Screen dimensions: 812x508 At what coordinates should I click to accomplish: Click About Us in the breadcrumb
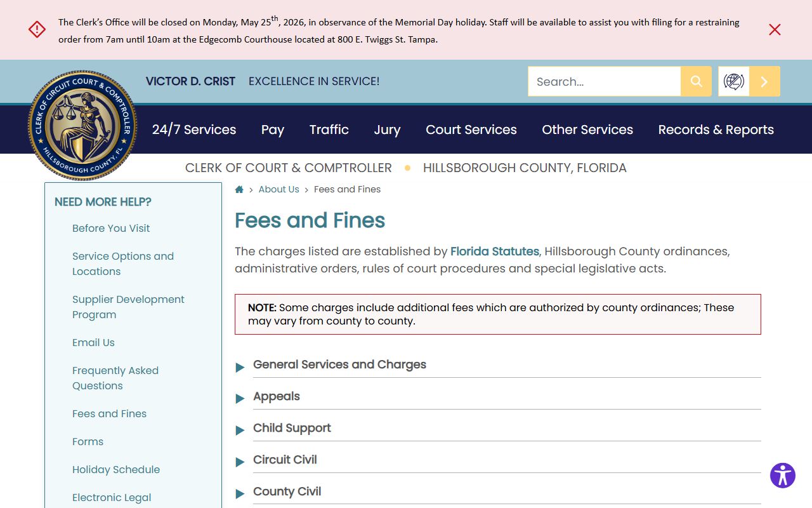tap(278, 189)
